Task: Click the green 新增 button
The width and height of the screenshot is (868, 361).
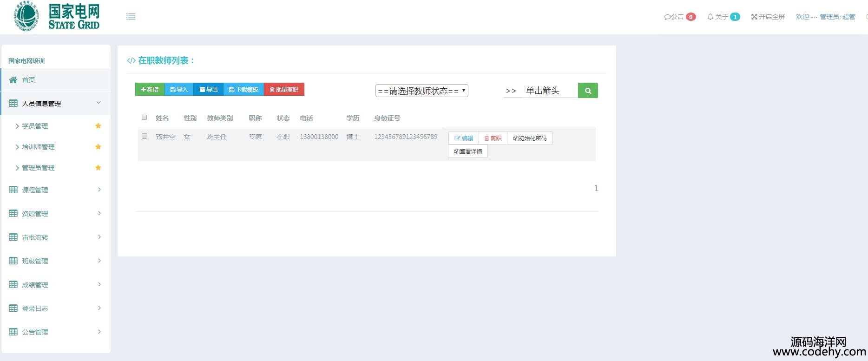Action: coord(150,90)
